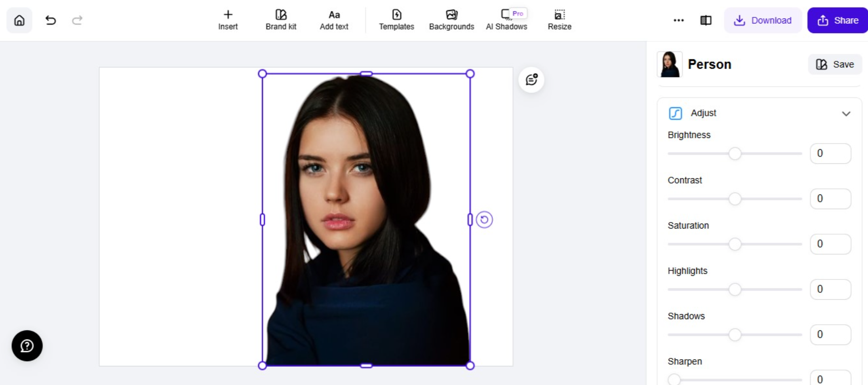This screenshot has height=385, width=868.
Task: Click the Download button
Action: coord(763,20)
